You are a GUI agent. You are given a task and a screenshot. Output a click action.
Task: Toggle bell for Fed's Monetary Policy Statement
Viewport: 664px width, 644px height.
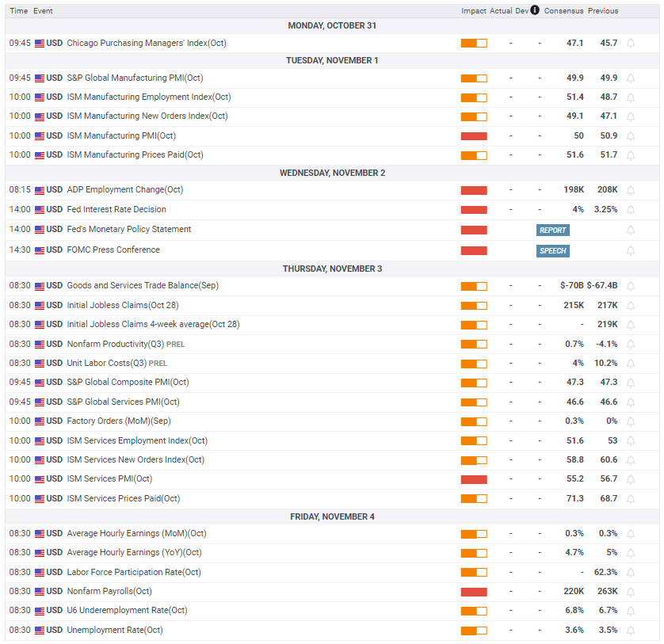point(630,230)
